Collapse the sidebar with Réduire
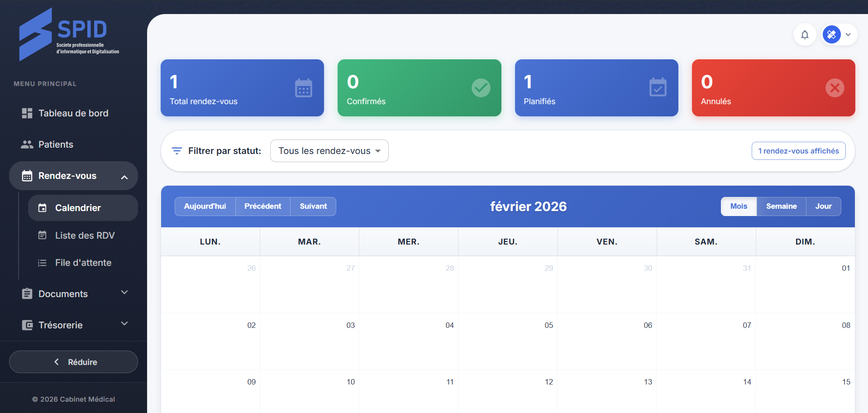 [73, 362]
